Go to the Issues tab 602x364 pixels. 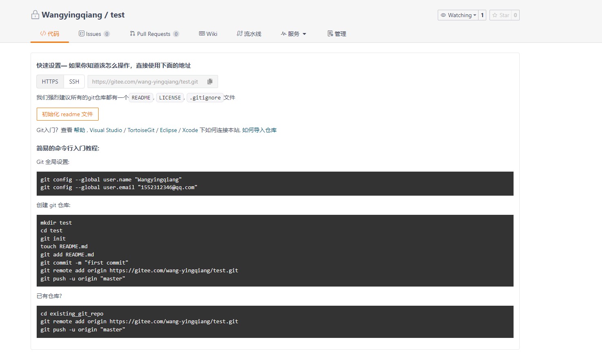pyautogui.click(x=93, y=34)
